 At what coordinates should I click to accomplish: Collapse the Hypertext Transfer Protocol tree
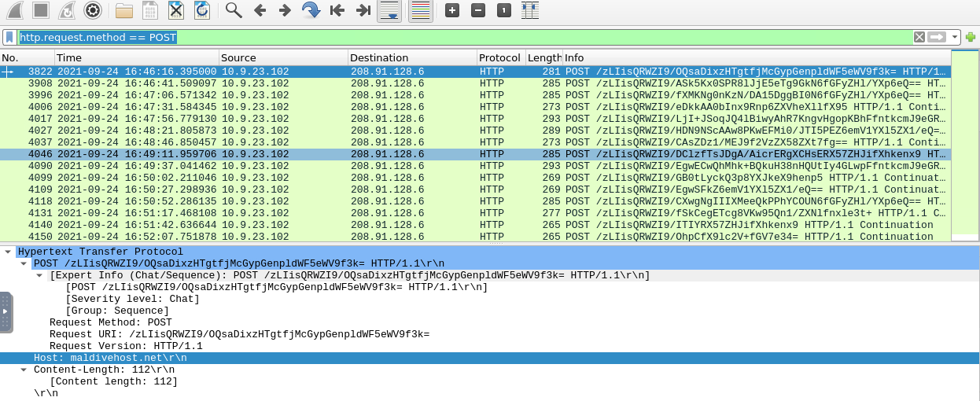tap(8, 252)
